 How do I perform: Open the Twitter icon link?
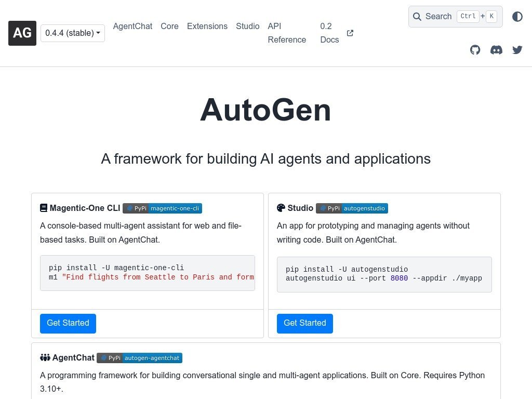pyautogui.click(x=517, y=50)
